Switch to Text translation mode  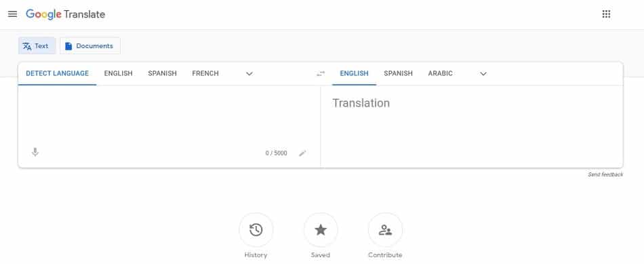pos(37,46)
